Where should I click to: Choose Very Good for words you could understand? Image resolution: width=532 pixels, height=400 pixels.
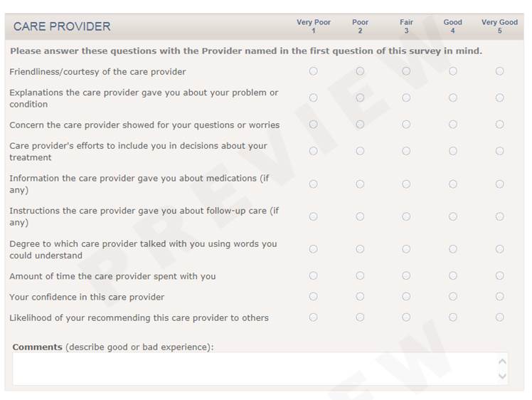click(499, 249)
